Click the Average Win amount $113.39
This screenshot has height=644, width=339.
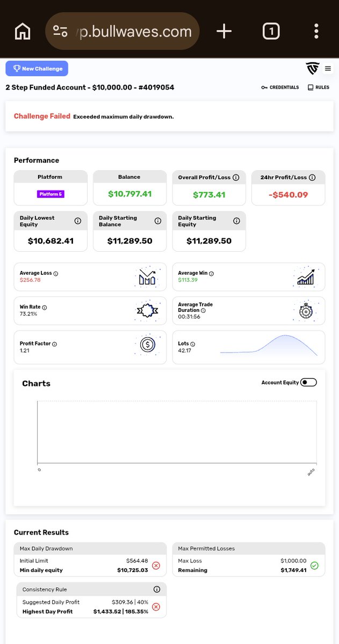[x=188, y=280]
